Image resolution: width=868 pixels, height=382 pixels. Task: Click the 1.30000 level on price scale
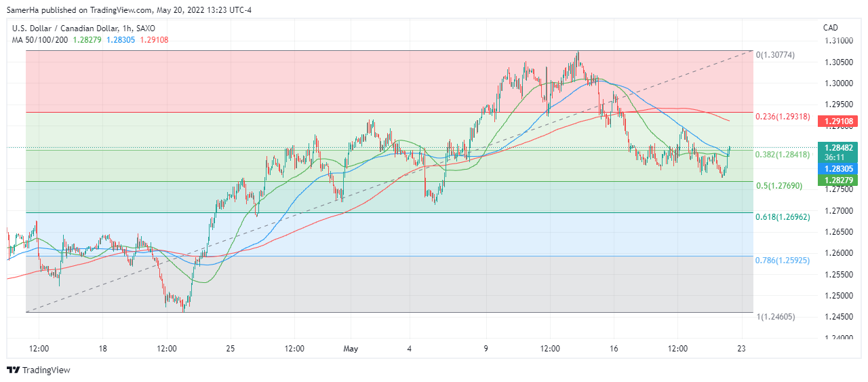point(837,83)
